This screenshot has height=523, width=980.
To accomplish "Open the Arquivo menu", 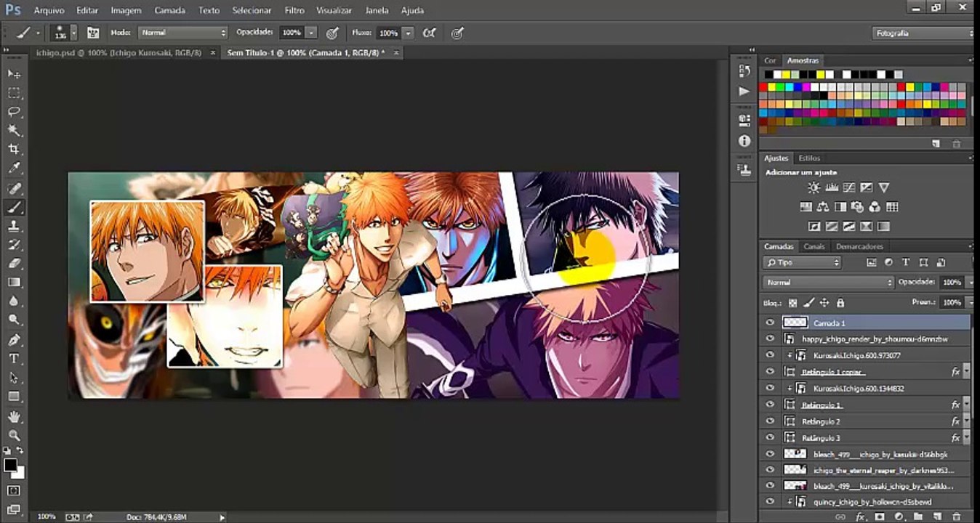I will coord(49,11).
